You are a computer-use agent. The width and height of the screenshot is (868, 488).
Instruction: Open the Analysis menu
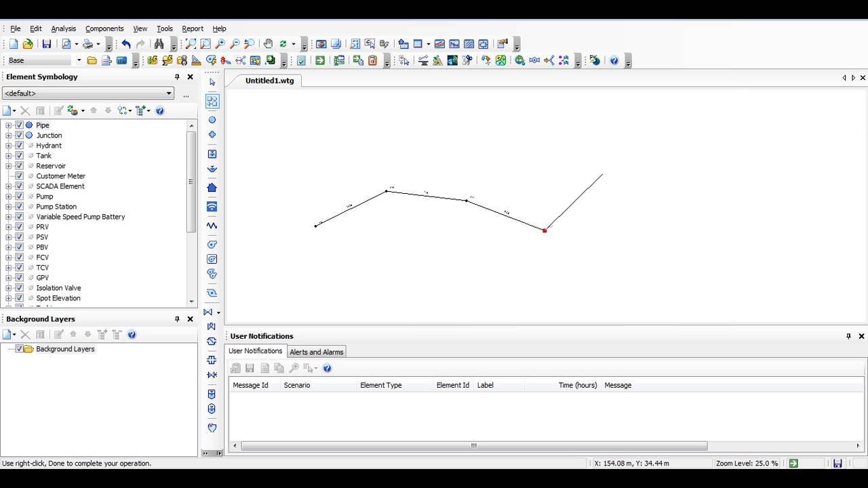point(63,28)
